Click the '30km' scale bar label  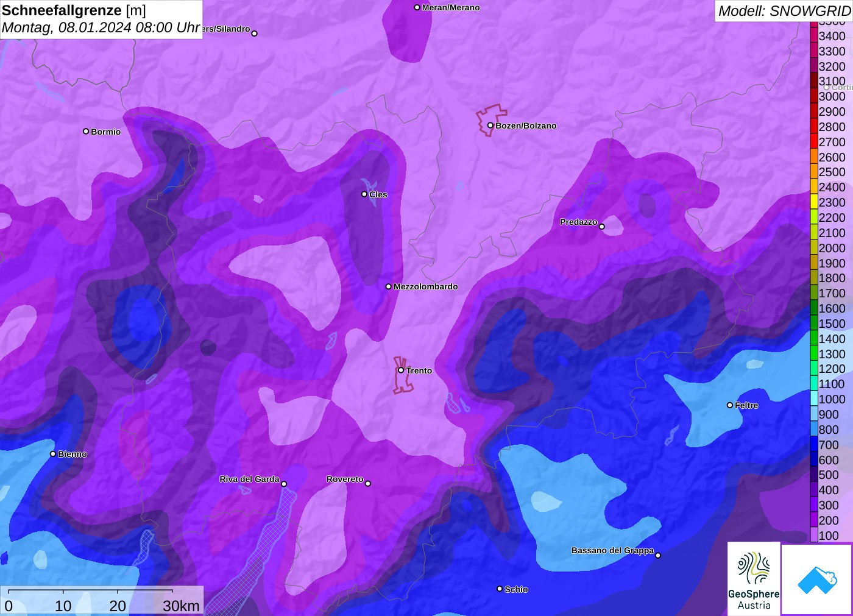point(181,606)
